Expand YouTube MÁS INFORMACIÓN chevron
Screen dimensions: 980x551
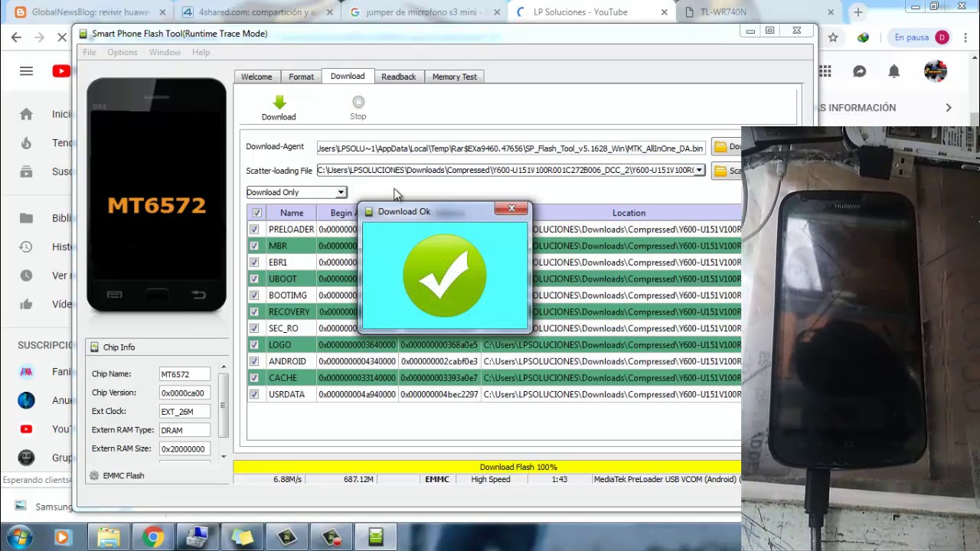[x=949, y=108]
